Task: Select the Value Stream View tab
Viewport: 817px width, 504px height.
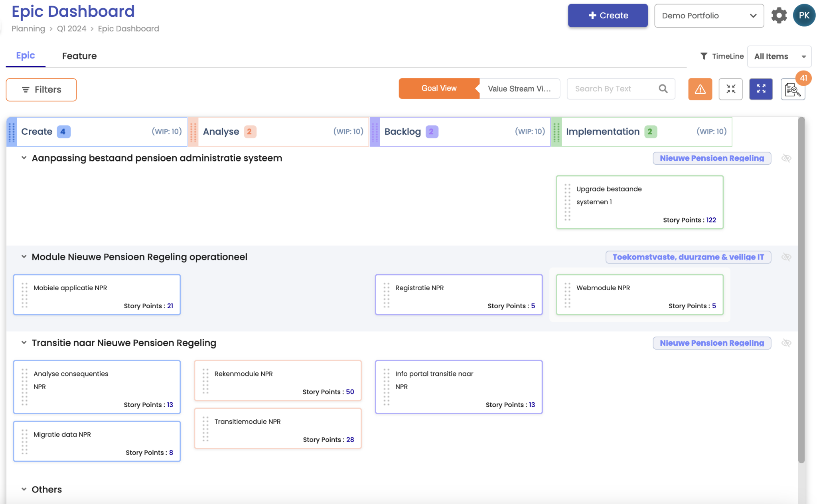Action: (x=519, y=89)
